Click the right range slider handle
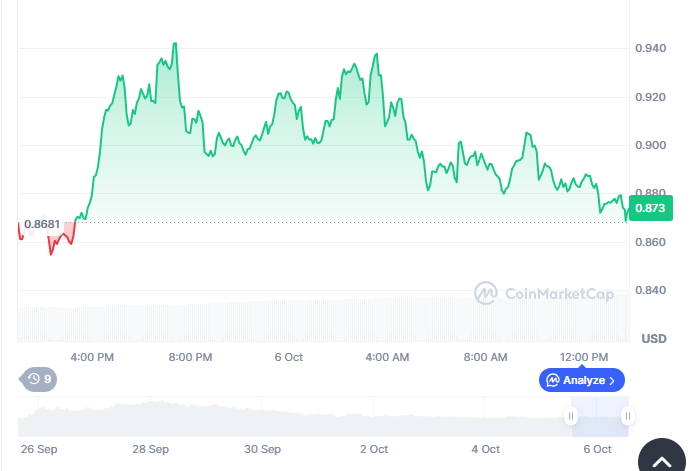 [x=627, y=416]
